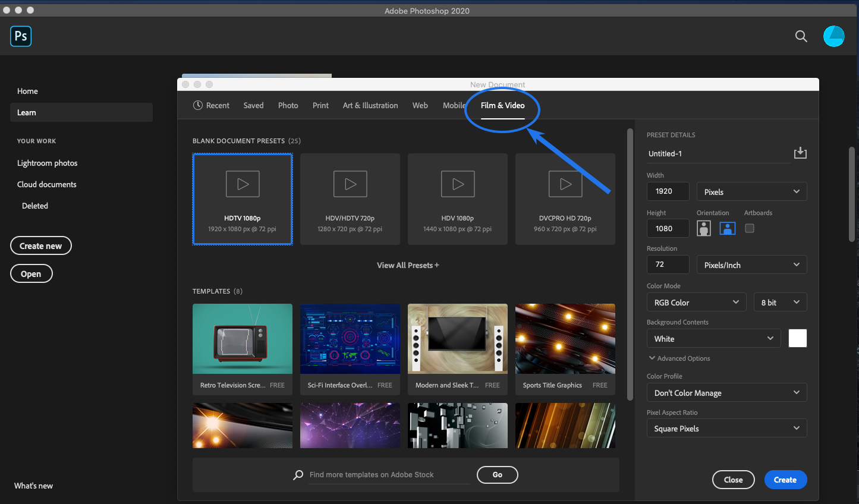
Task: Switch to the Photo tab
Action: (288, 105)
